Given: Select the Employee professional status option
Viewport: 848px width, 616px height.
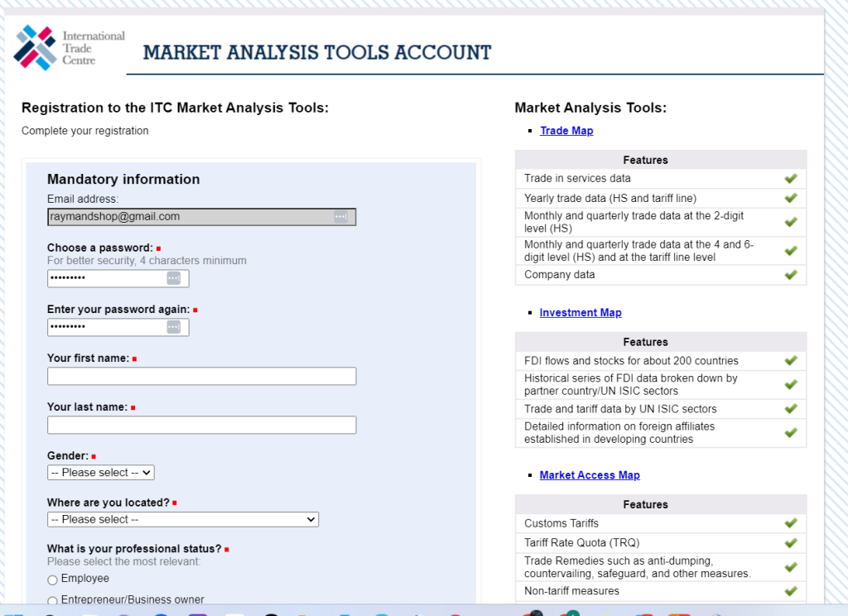Looking at the screenshot, I should tap(52, 580).
